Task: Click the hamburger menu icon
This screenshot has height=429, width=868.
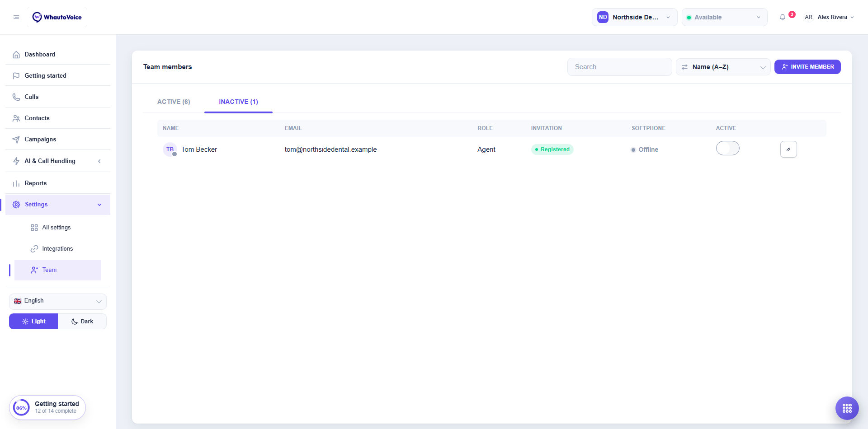Action: click(x=16, y=17)
